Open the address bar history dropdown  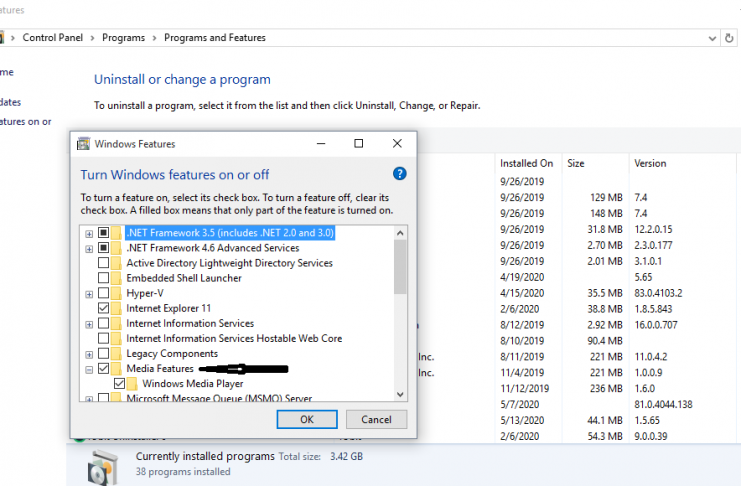(712, 38)
